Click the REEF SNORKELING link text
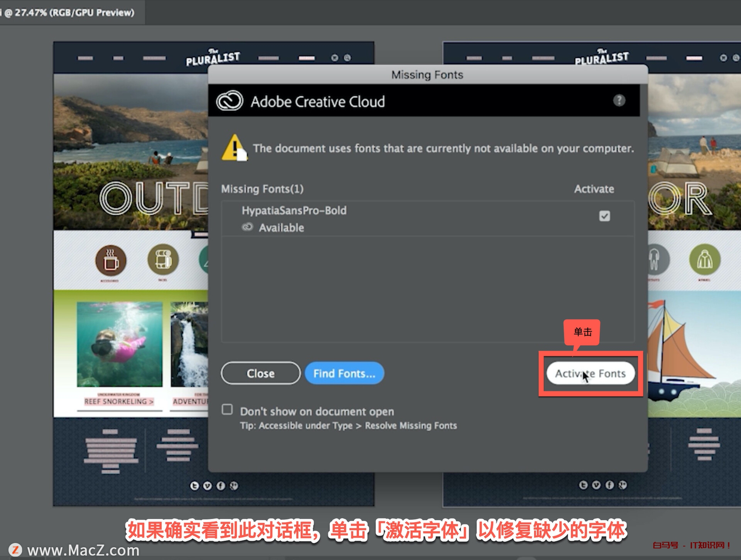741x560 pixels. click(119, 401)
